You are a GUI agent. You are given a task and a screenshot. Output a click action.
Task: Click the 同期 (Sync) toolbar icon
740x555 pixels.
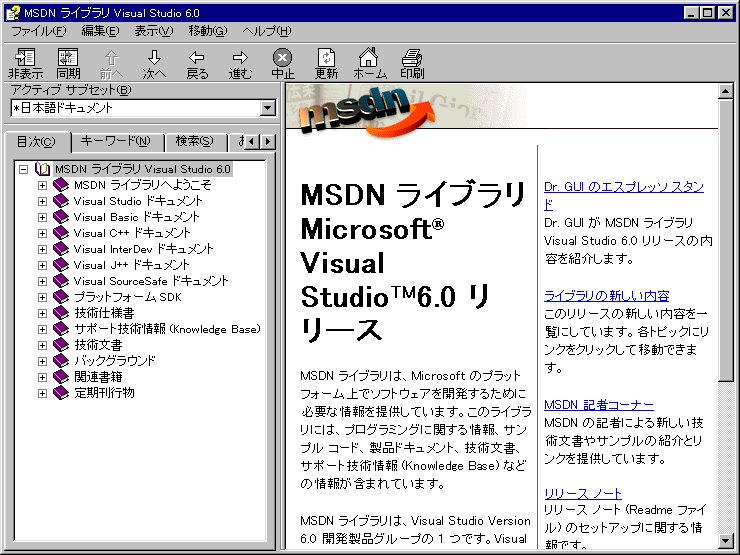[x=68, y=58]
